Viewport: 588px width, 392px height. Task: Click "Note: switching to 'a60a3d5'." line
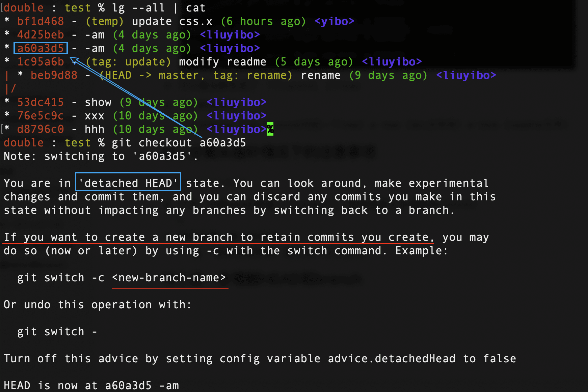click(x=101, y=156)
